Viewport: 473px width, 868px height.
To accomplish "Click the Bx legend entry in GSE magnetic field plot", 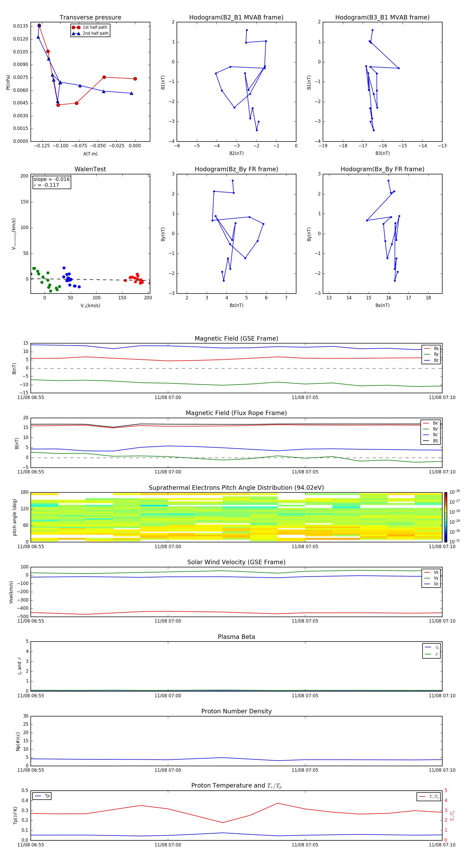I will pos(431,349).
